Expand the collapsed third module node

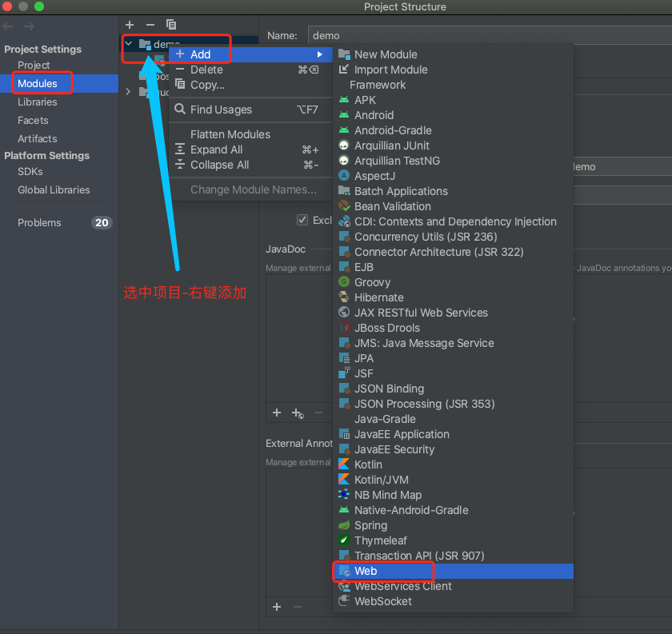(x=128, y=92)
